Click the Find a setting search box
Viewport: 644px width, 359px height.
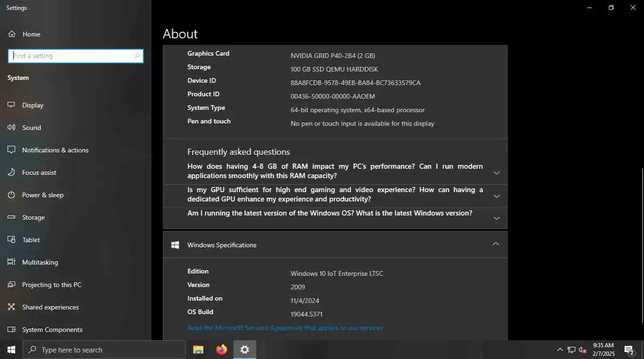coord(76,56)
